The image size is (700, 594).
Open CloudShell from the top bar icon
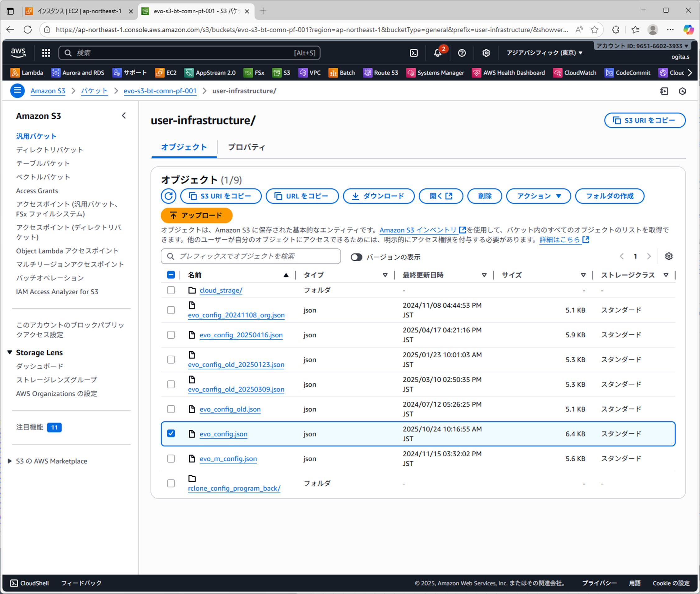pos(414,53)
